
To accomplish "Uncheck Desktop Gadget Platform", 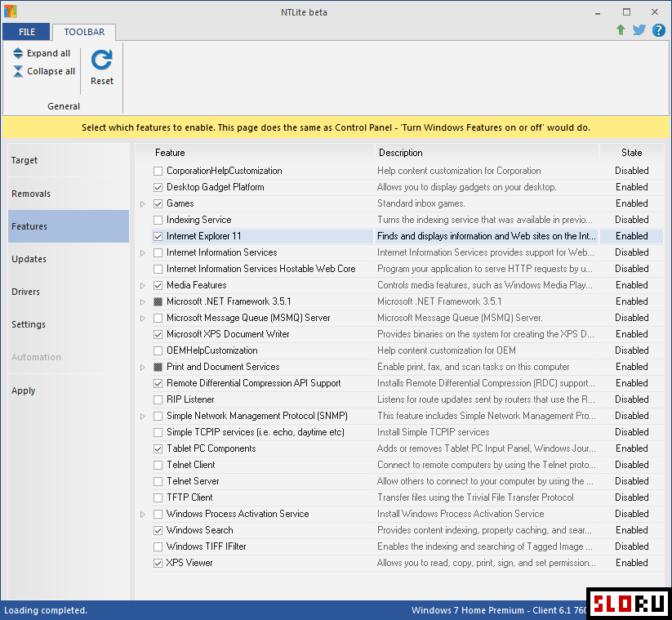I will point(158,187).
